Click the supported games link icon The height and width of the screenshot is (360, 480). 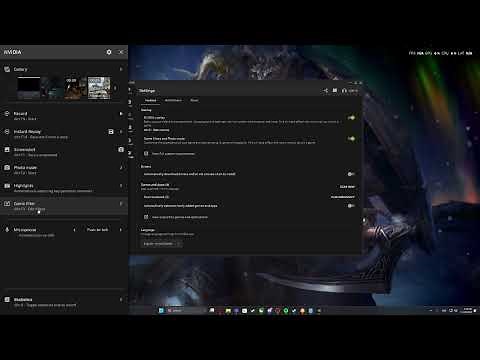pyautogui.click(x=146, y=217)
